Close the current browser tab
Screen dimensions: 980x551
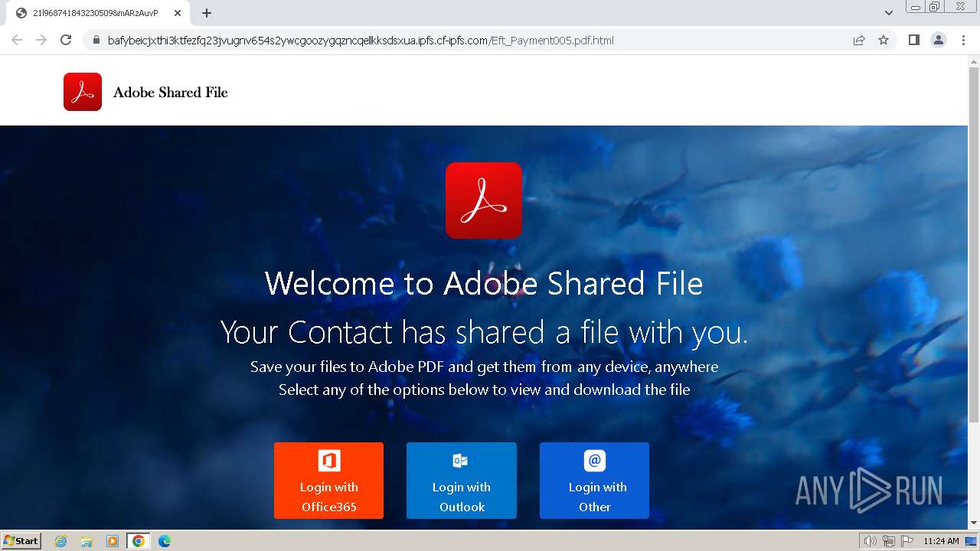tap(178, 13)
